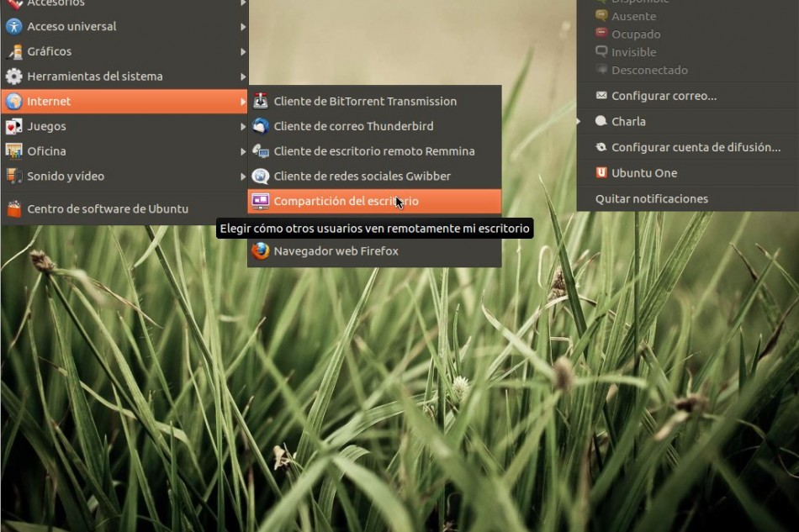Expand Herramientas del sistema submenu arrow
This screenshot has width=799, height=532.
pyautogui.click(x=243, y=76)
